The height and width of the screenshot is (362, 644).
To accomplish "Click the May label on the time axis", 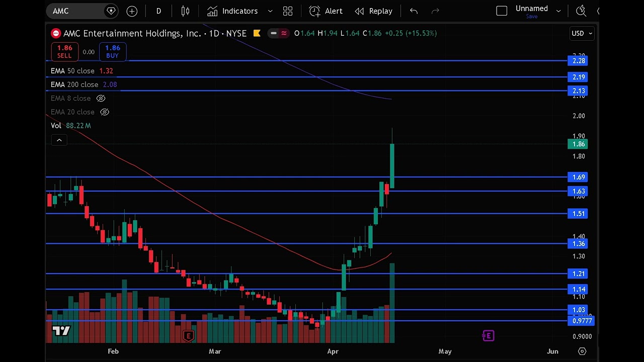I will point(445,351).
